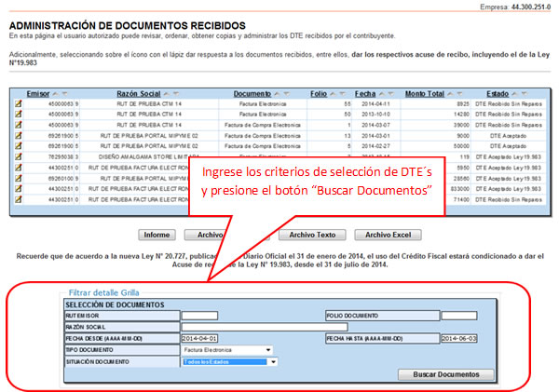Click the Fecha Desde field showing 2014-04-01

pyautogui.click(x=199, y=338)
